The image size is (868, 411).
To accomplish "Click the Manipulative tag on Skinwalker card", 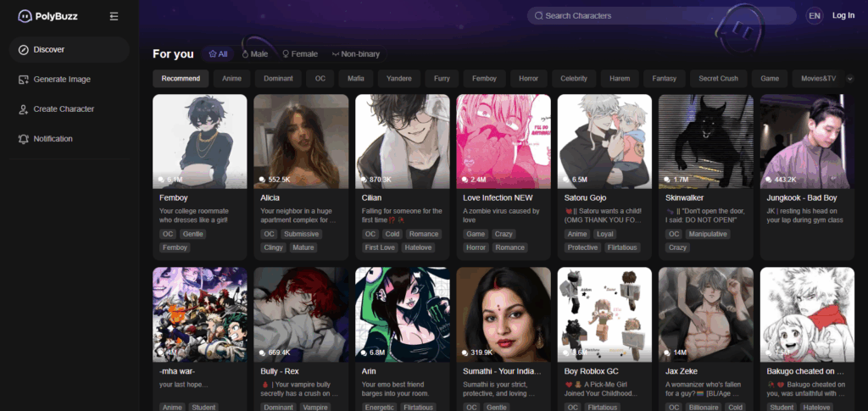I will click(x=708, y=234).
